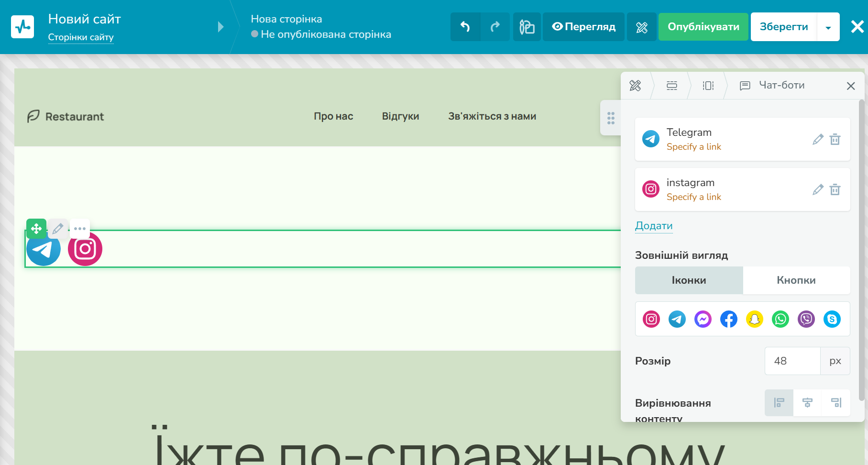
Task: Delete the Telegram entry
Action: click(x=835, y=139)
